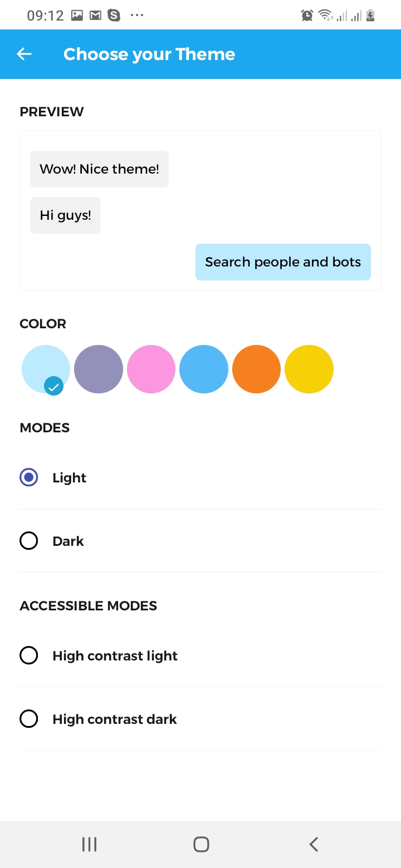401x868 pixels.
Task: Tap the 'Hi guys!' preview bubble
Action: point(65,215)
